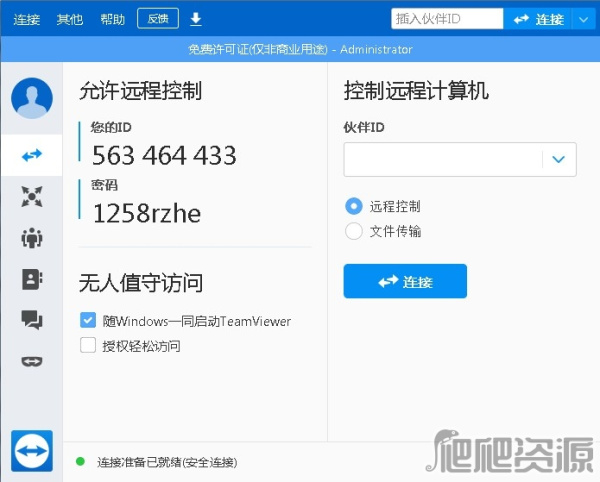The height and width of the screenshot is (482, 600).
Task: Click the TeamViewer logo icon
Action: click(x=32, y=451)
